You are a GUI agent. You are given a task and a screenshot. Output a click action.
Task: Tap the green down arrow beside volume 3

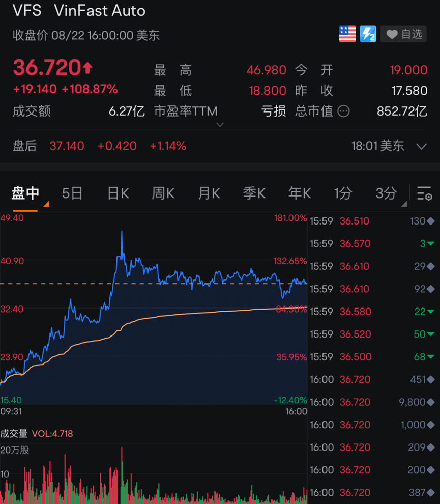pyautogui.click(x=431, y=244)
